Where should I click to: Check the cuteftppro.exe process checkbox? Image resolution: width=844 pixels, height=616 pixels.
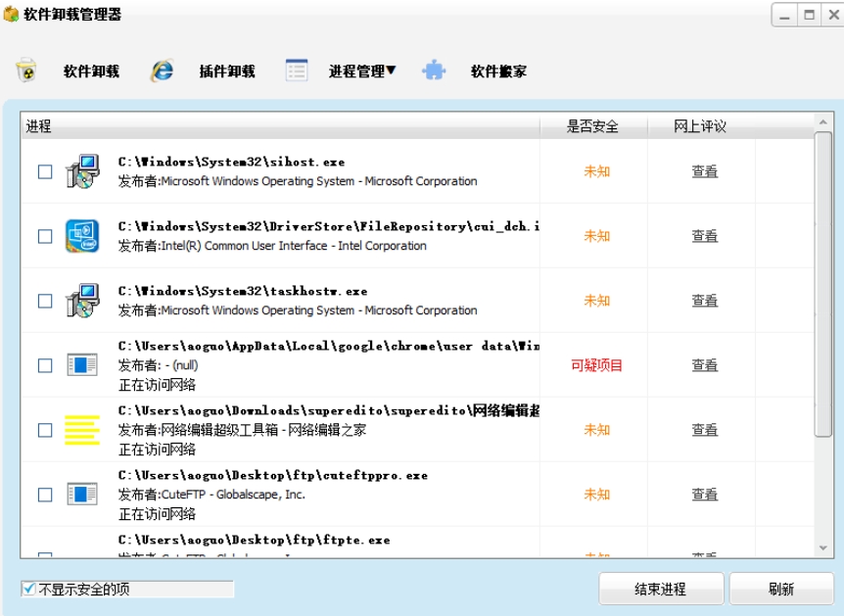pos(45,495)
